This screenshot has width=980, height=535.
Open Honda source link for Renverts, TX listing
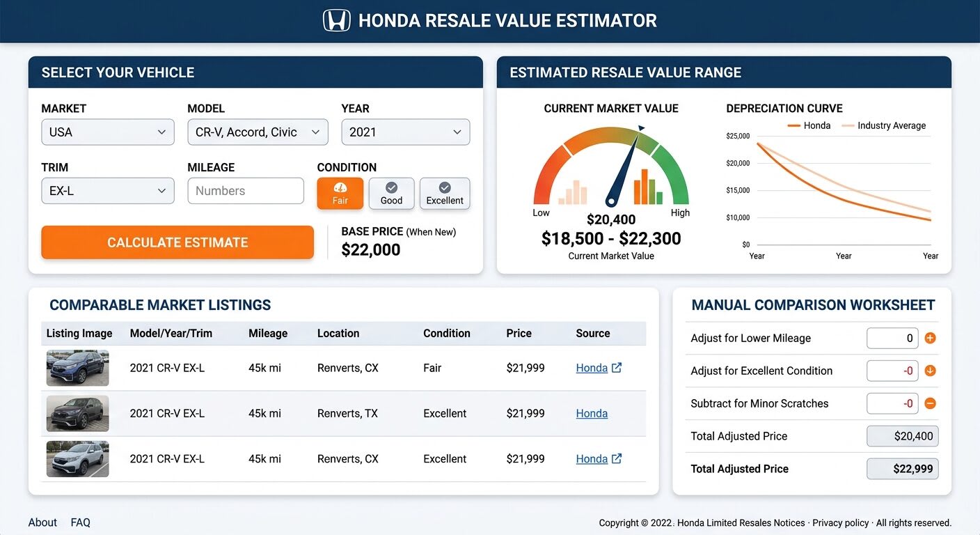592,413
